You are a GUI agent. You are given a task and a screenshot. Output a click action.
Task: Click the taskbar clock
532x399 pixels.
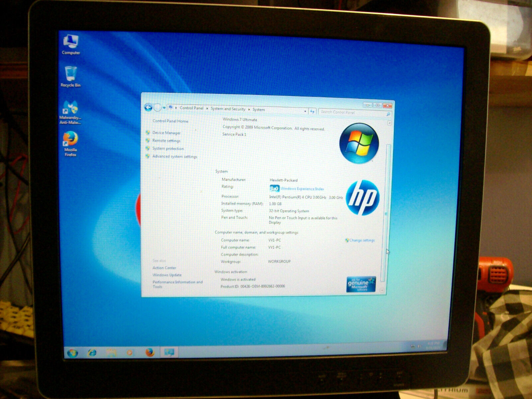(x=433, y=345)
